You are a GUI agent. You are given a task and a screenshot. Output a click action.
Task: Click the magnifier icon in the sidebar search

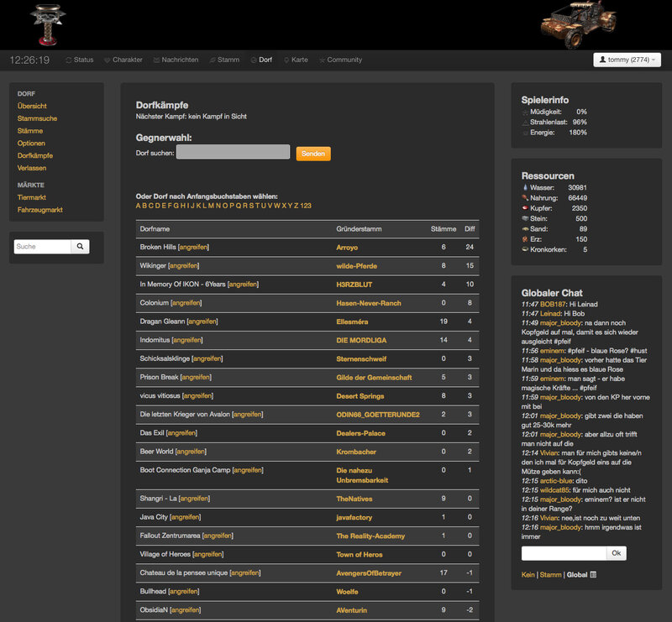point(80,246)
